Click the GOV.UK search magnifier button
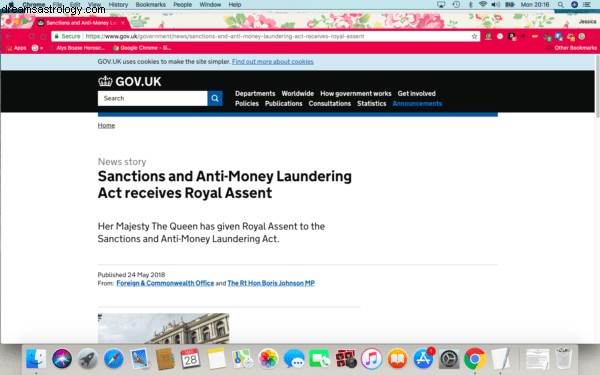The image size is (600, 375). coord(215,98)
